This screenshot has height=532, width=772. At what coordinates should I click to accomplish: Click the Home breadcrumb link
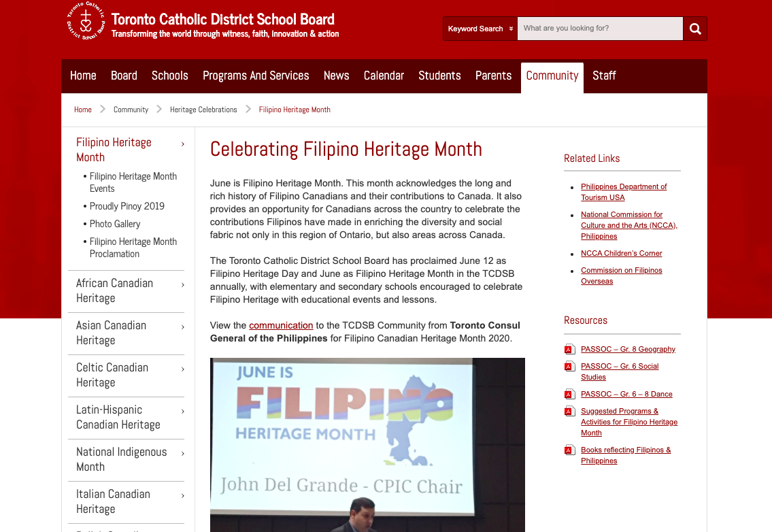[x=83, y=110]
